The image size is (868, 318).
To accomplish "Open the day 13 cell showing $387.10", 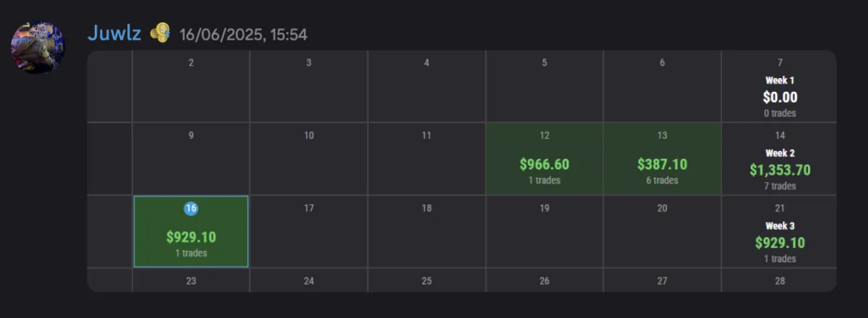I will click(x=663, y=159).
